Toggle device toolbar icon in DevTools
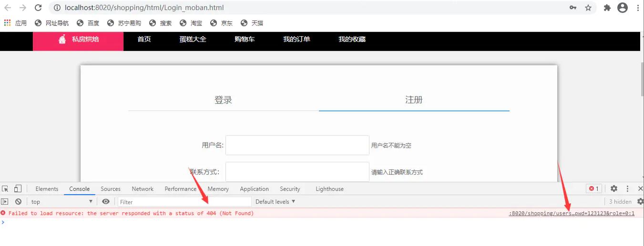 coord(18,189)
